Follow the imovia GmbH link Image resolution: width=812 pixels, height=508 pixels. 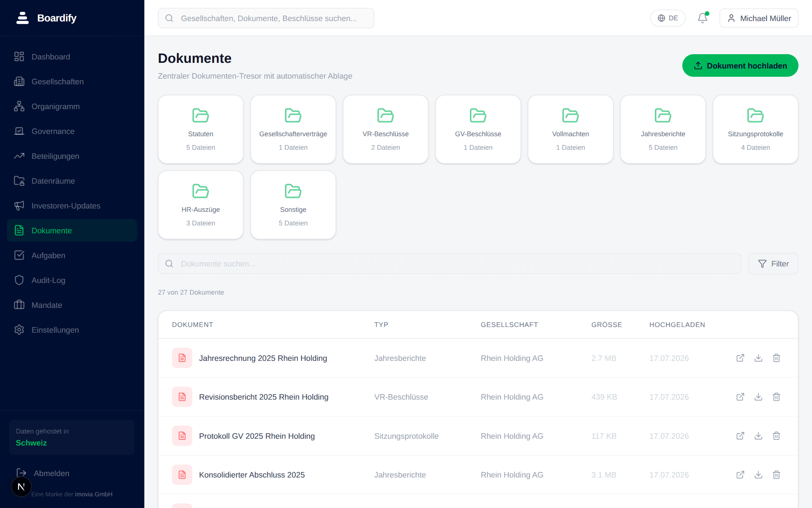pyautogui.click(x=94, y=494)
